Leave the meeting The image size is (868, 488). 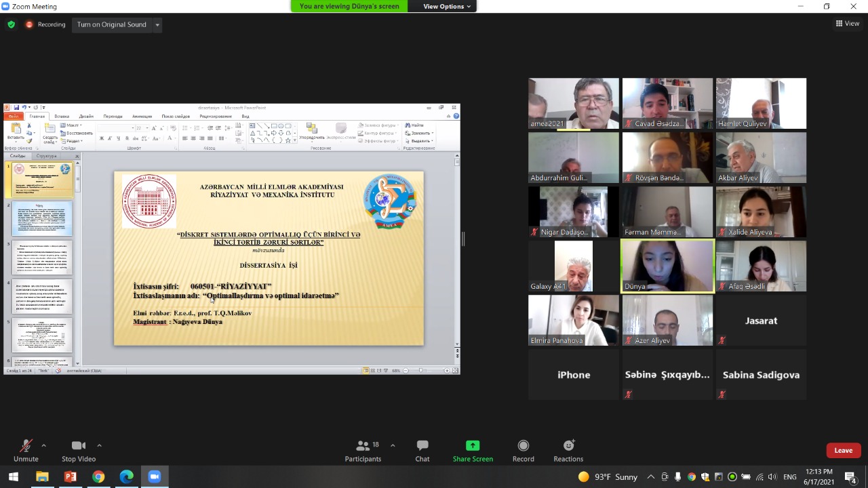tap(843, 450)
